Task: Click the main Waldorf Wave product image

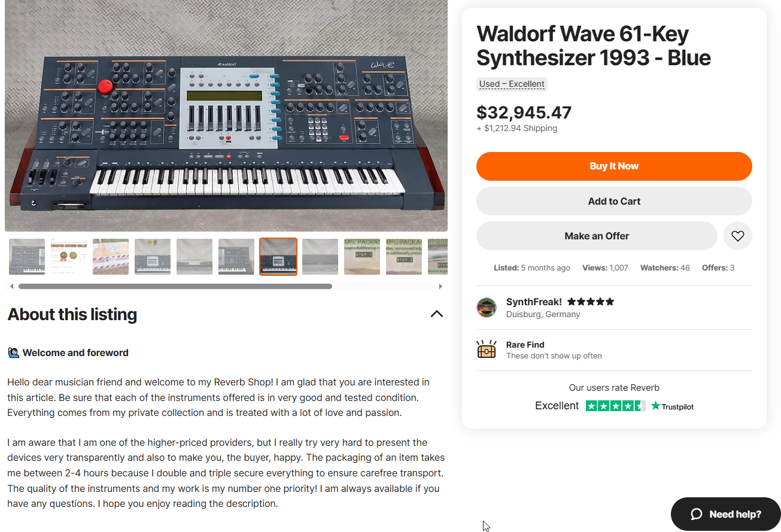Action: 226,115
